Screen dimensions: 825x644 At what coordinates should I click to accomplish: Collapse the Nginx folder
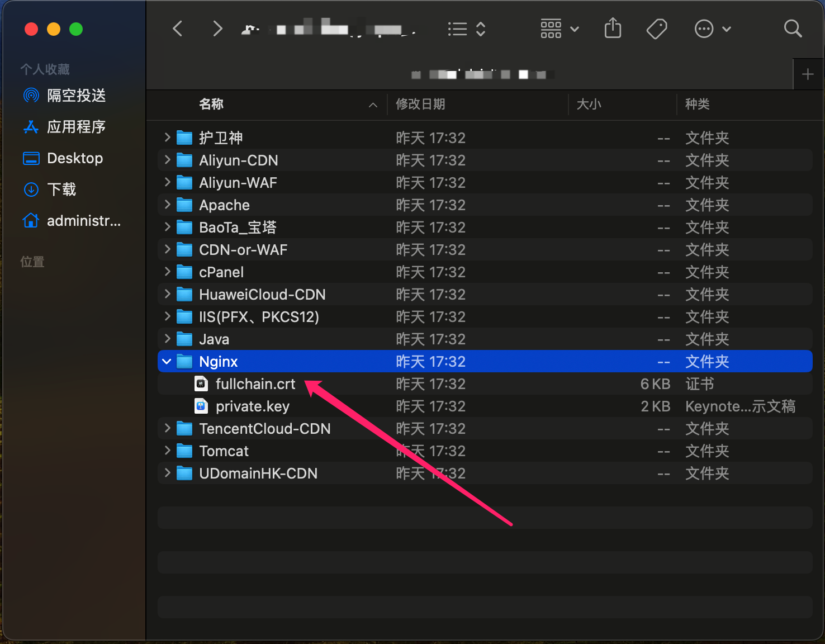click(167, 362)
